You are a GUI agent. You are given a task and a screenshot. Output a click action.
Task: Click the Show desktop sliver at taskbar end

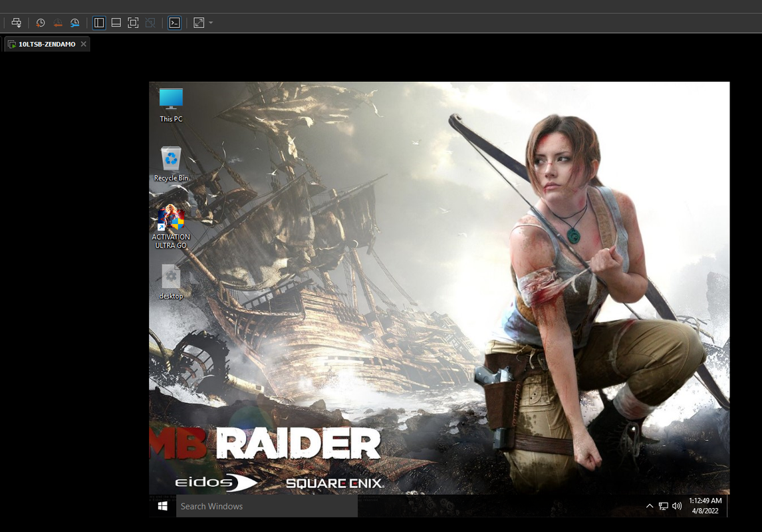point(728,506)
